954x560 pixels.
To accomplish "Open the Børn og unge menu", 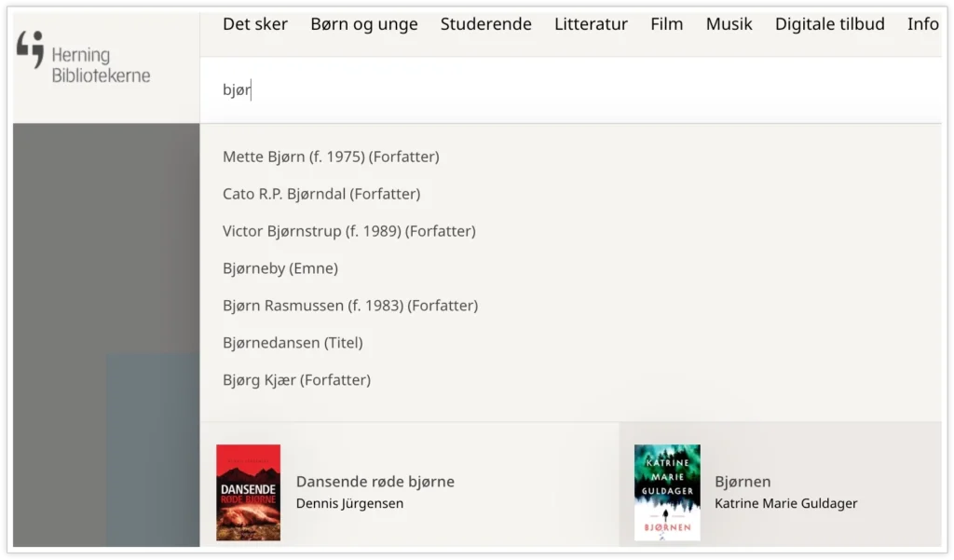I will click(x=364, y=24).
